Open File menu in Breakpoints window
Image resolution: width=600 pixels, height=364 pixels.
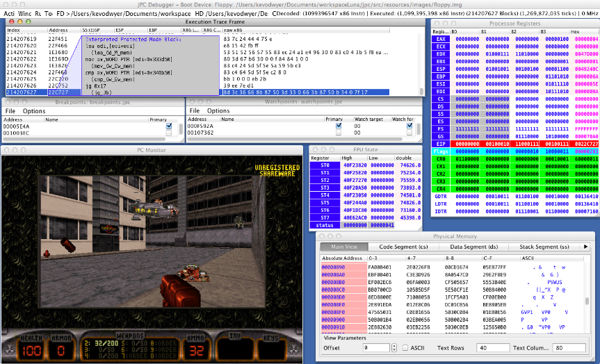click(x=10, y=111)
